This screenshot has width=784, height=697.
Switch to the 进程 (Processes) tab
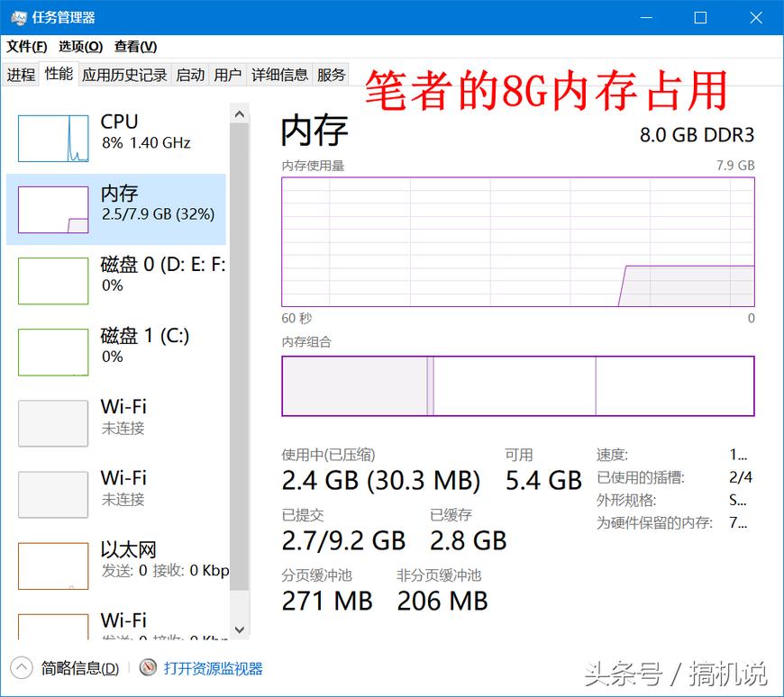[21, 75]
